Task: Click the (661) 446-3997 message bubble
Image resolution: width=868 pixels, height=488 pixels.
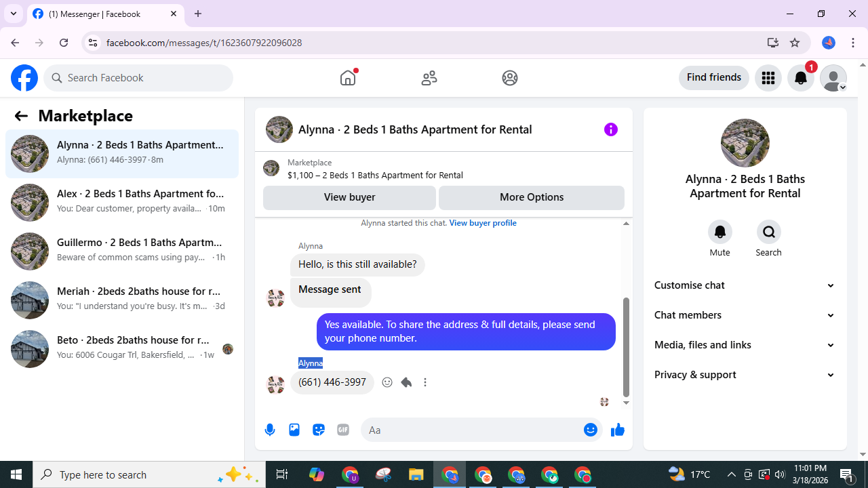Action: point(332,382)
